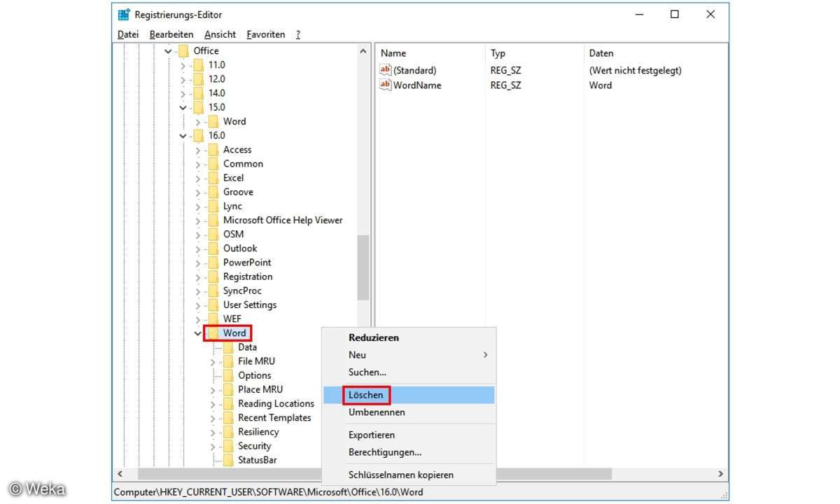Expand the 11.0 key
Screen dimensions: 840x504
coord(183,65)
